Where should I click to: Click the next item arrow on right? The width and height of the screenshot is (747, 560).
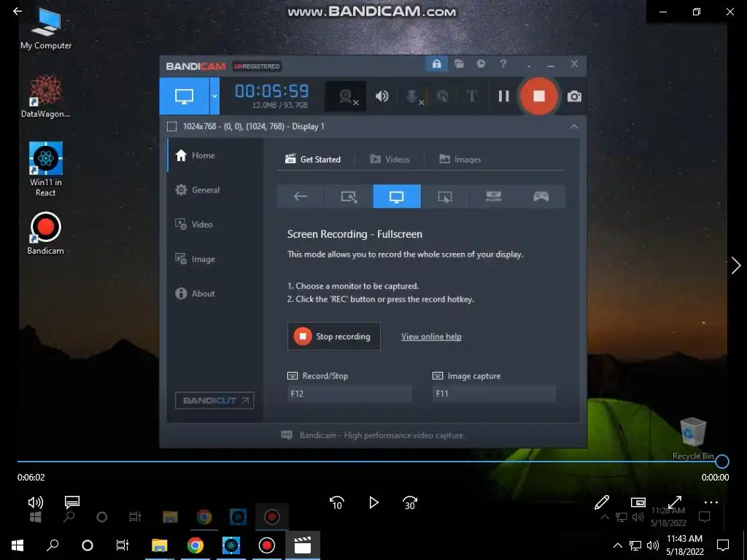[x=736, y=265]
